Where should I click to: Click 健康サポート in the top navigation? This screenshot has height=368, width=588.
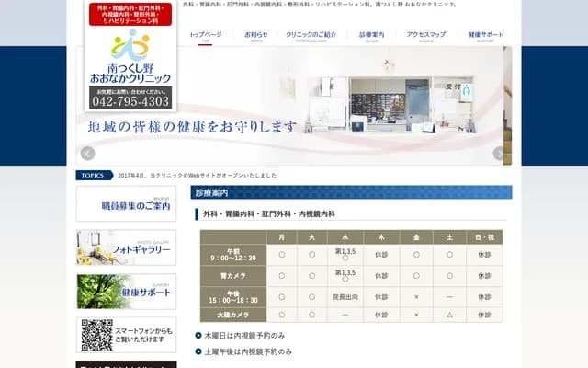point(486,37)
